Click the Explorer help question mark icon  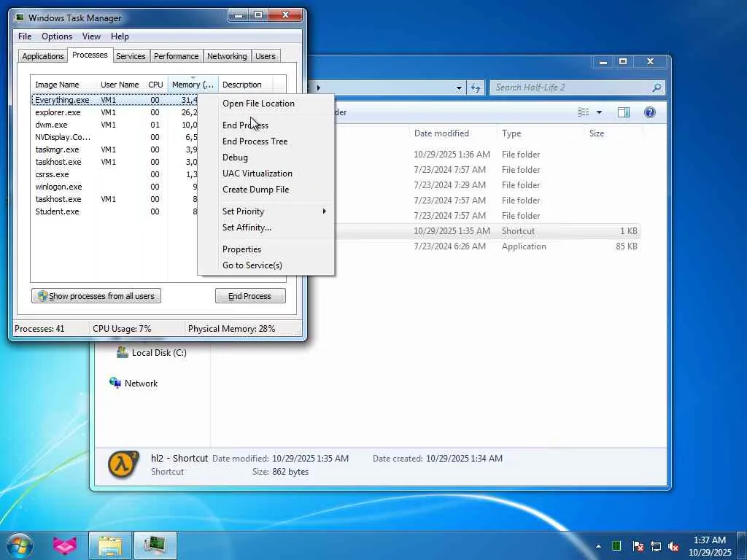(650, 112)
